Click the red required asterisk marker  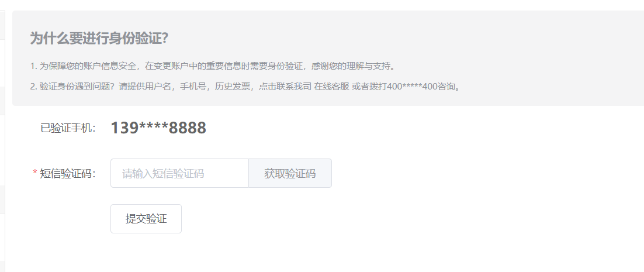(35, 173)
